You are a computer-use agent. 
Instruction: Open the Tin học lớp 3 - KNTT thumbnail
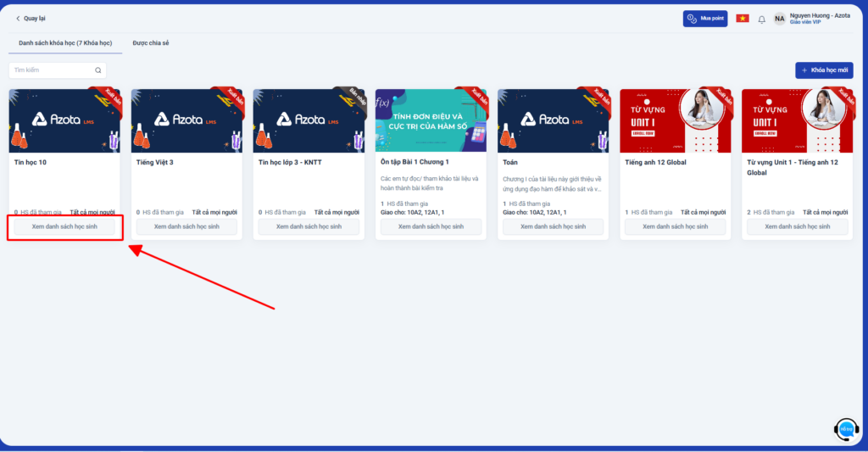[309, 120]
